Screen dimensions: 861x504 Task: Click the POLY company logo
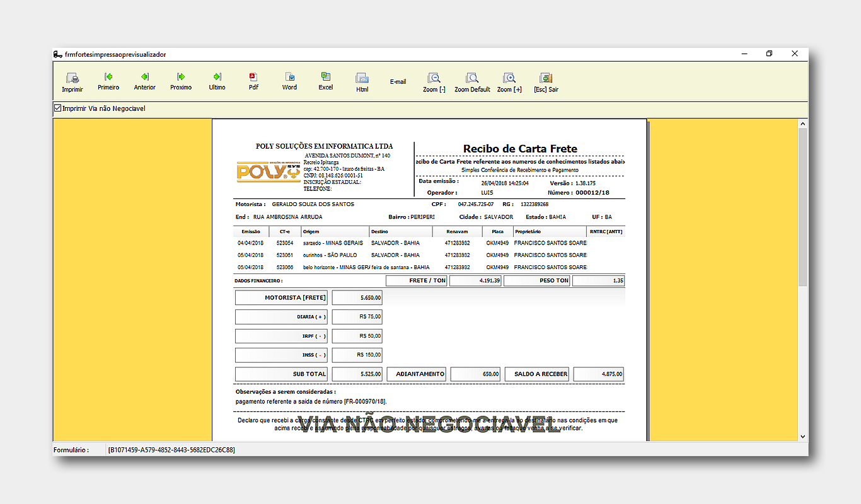(x=269, y=171)
